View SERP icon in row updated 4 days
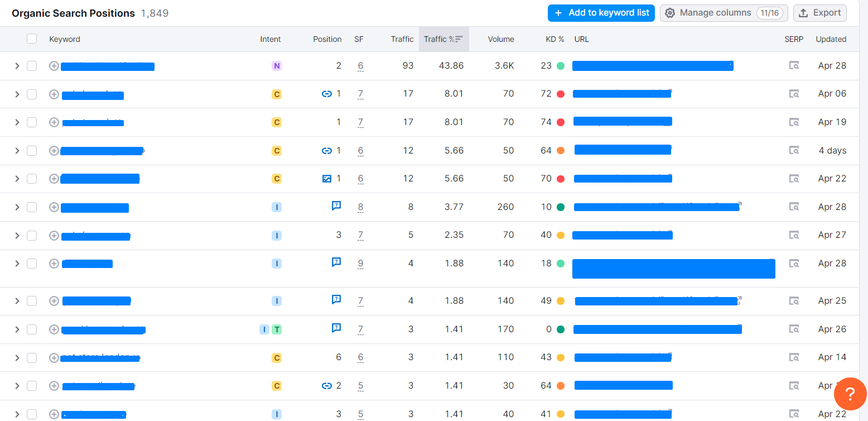868x421 pixels. 794,150
